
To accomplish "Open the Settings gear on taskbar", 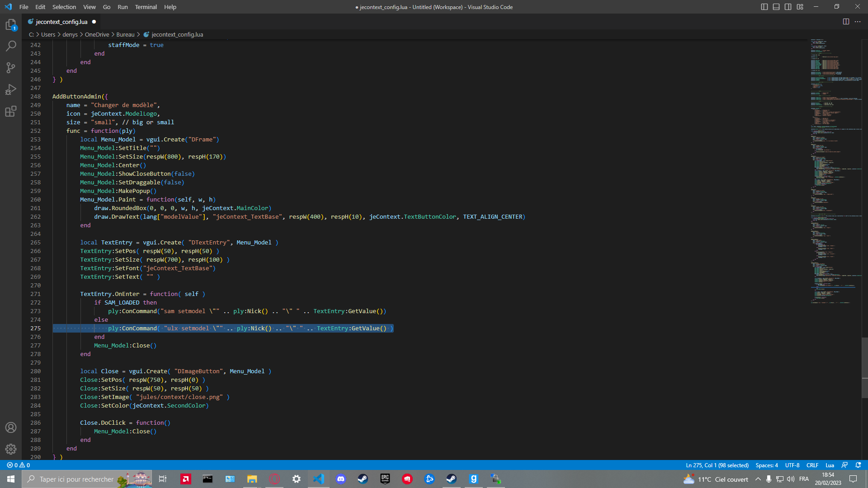I will pos(297,479).
